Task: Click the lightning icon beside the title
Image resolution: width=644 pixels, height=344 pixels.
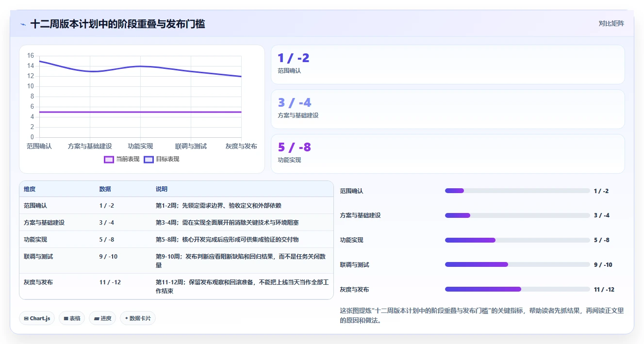Action: click(23, 24)
